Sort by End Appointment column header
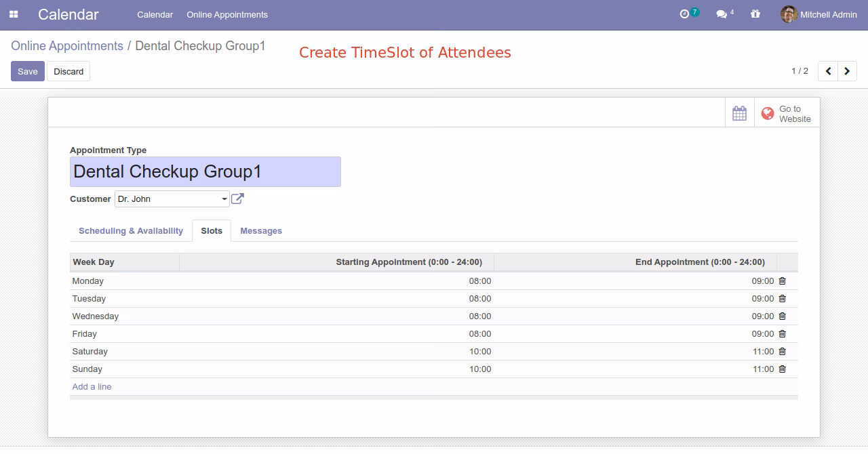 coord(635,262)
